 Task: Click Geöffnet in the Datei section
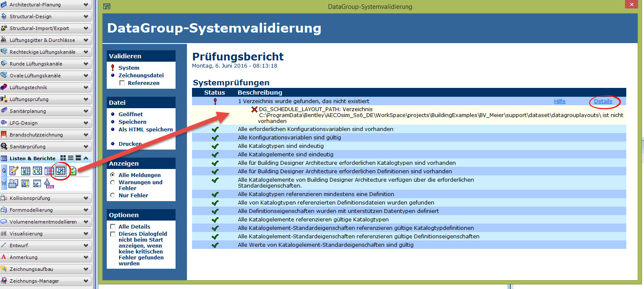pos(130,114)
